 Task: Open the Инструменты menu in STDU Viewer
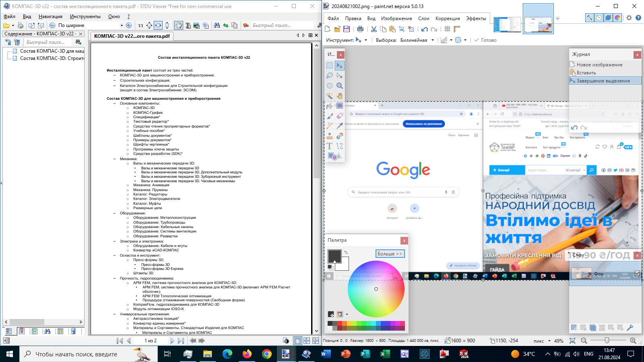click(85, 16)
